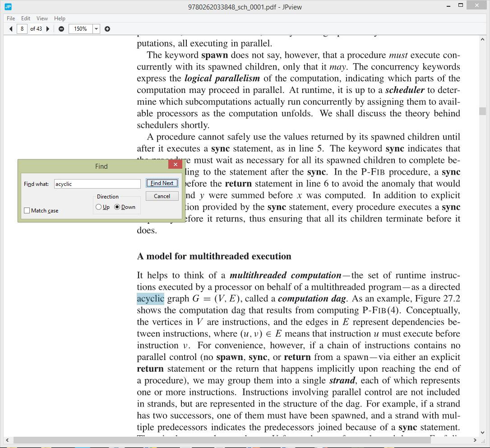Click the Find what text field
490x448 pixels.
tap(97, 184)
